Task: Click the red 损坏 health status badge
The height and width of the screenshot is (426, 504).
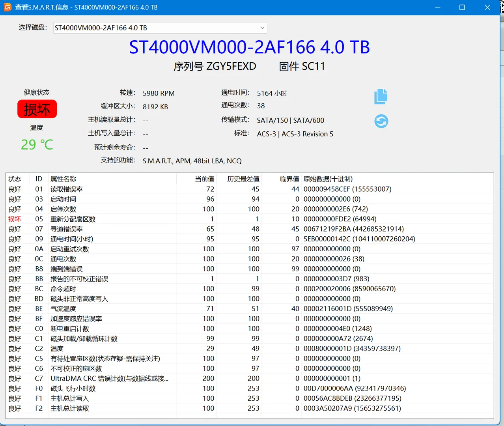Action: (37, 109)
